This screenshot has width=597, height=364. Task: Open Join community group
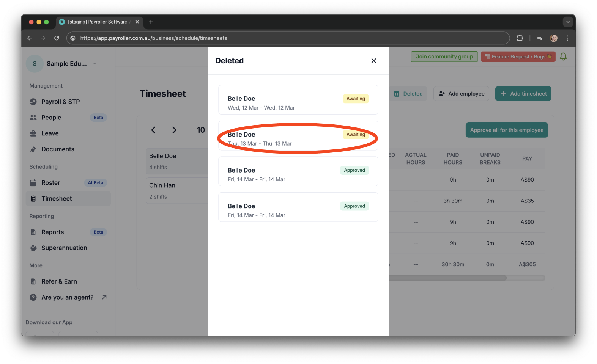(444, 56)
